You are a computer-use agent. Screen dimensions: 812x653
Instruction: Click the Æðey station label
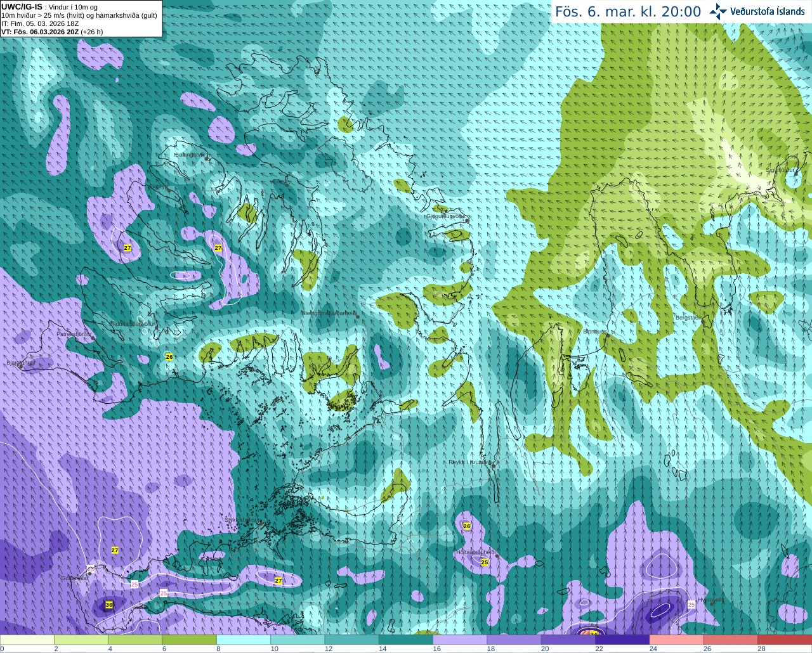point(278,181)
